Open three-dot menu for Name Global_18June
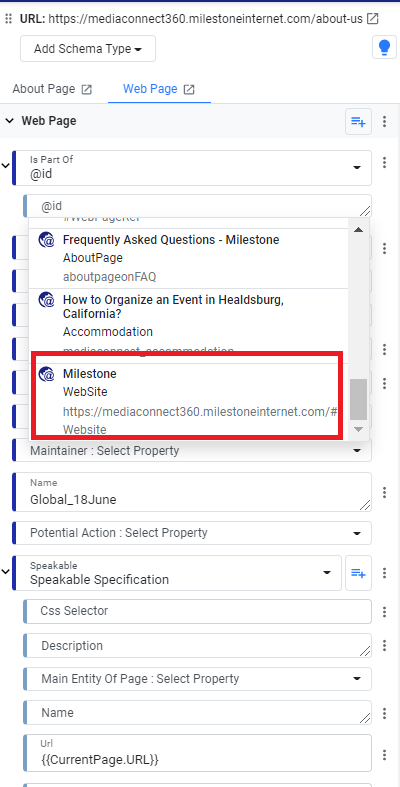This screenshot has width=400, height=787. 384,492
